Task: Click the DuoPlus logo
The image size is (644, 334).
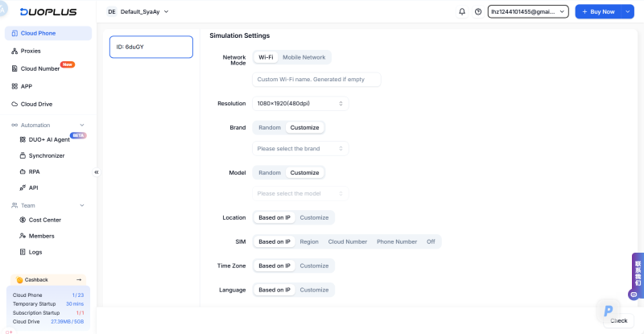Action: tap(48, 12)
